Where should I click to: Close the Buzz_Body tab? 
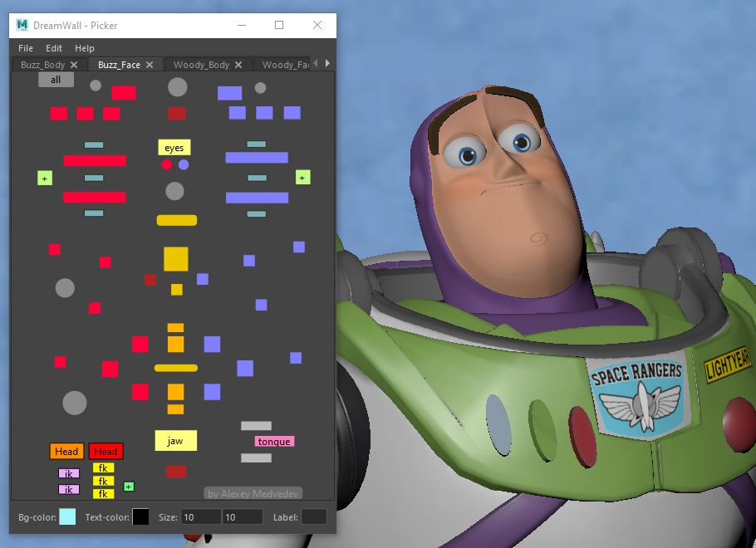[x=74, y=65]
